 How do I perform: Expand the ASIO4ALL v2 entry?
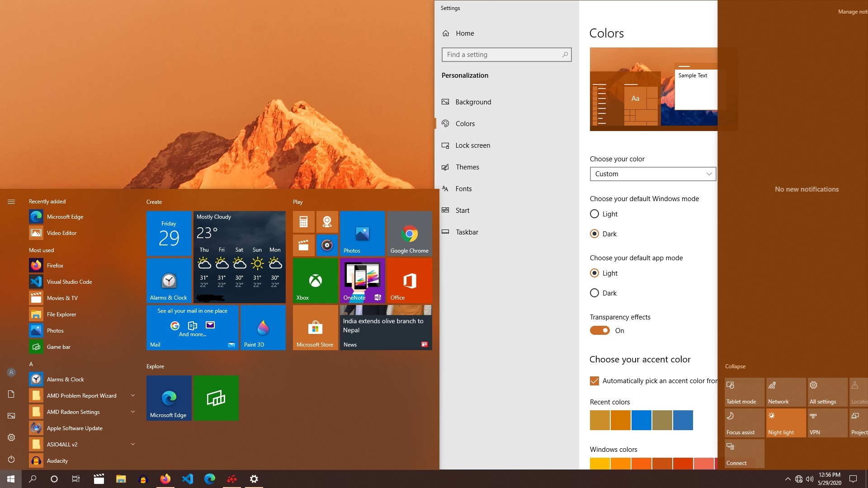132,444
